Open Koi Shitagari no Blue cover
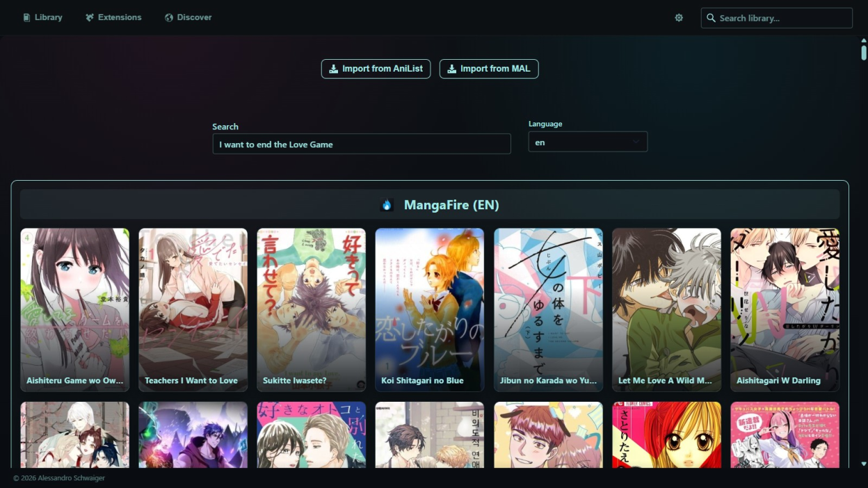The width and height of the screenshot is (868, 488). pyautogui.click(x=430, y=310)
